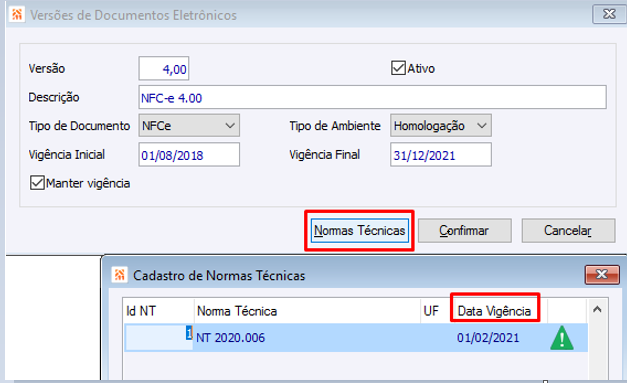Click the green warning triangle on NT 2020.006 row

pyautogui.click(x=562, y=338)
